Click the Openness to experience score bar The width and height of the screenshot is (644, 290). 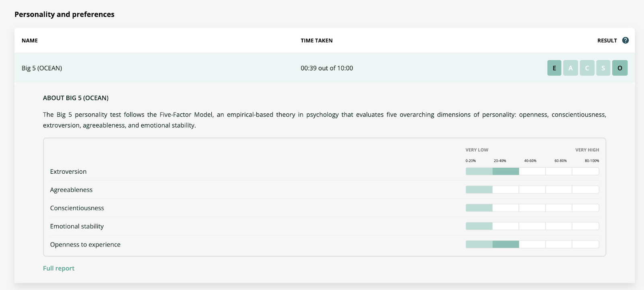click(532, 244)
